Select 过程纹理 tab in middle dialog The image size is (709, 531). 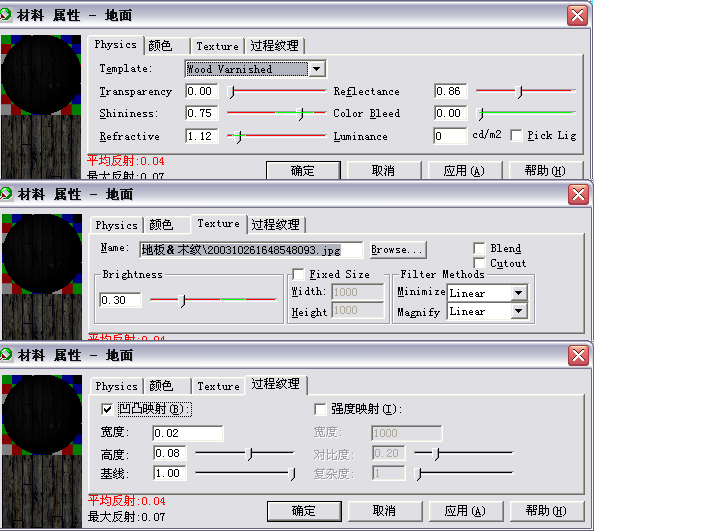tap(276, 224)
